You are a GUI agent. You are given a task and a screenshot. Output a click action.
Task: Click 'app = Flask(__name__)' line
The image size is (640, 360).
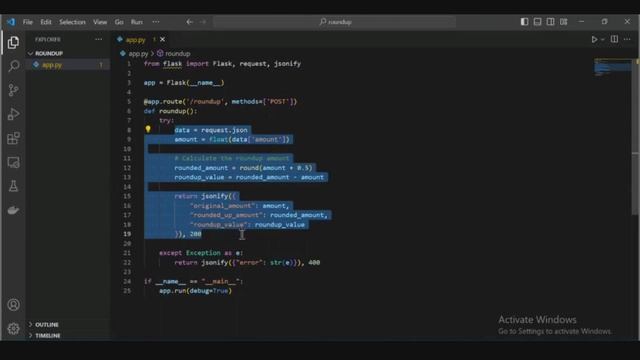click(184, 83)
